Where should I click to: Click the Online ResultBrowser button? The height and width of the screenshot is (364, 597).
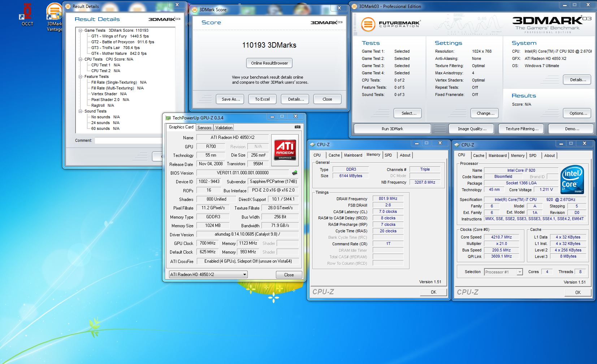[x=269, y=63]
